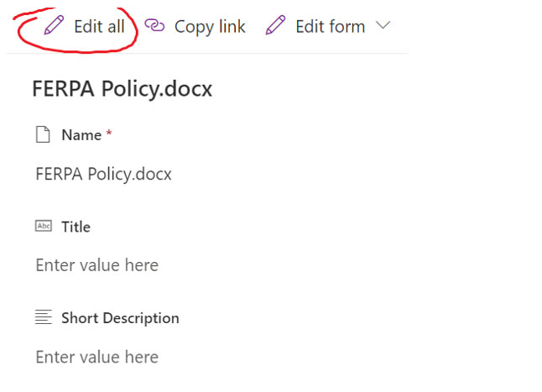Viewport: 542px width, 392px height.
Task: Click the Title field label
Action: 76,227
